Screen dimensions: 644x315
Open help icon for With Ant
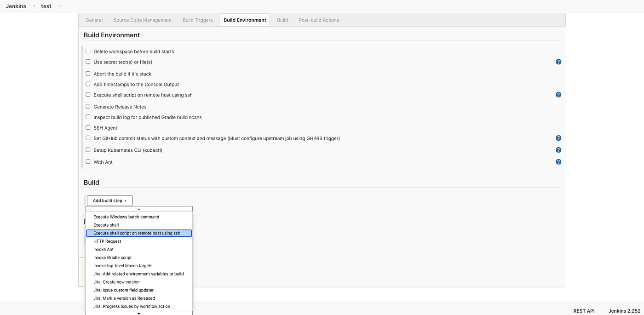(558, 162)
